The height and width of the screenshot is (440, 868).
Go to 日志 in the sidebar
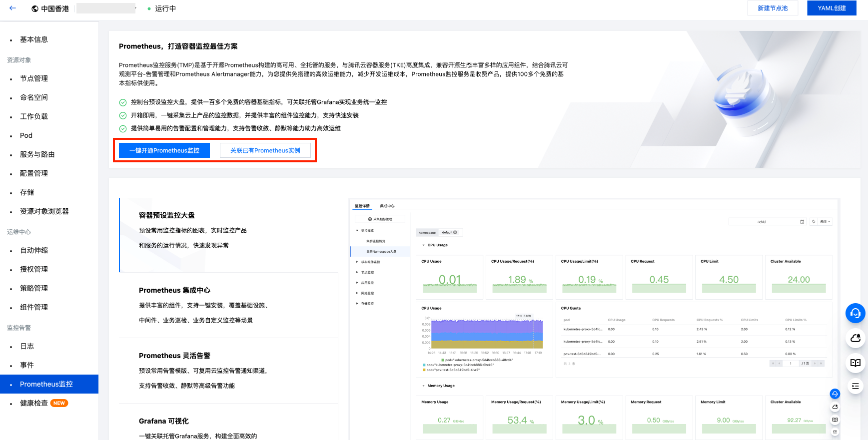click(27, 346)
